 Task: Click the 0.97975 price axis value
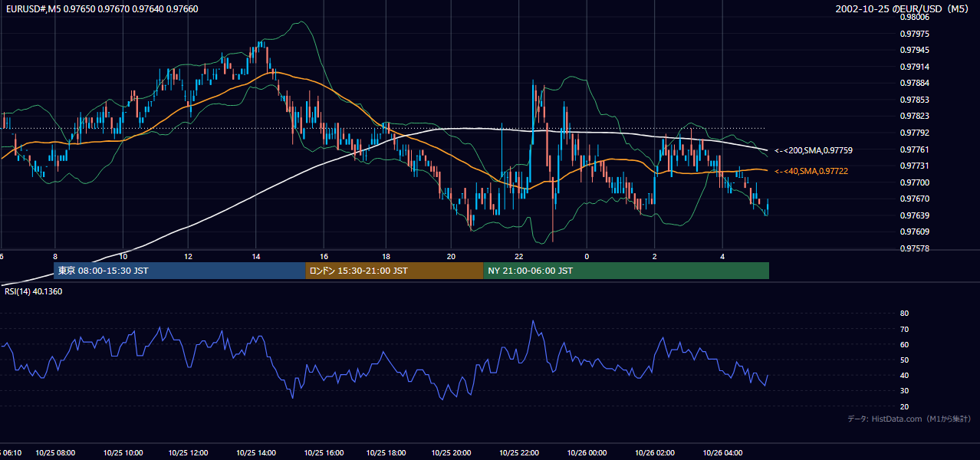tap(914, 34)
